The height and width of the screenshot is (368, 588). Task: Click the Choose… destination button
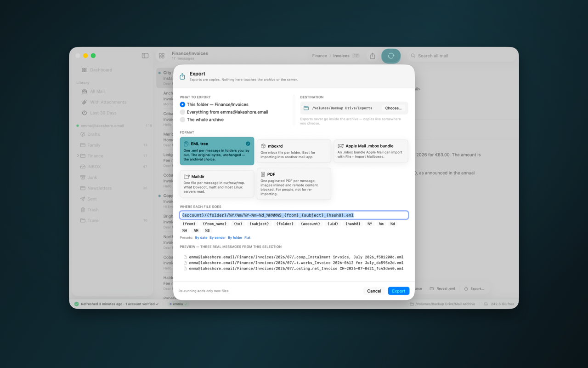coord(393,108)
